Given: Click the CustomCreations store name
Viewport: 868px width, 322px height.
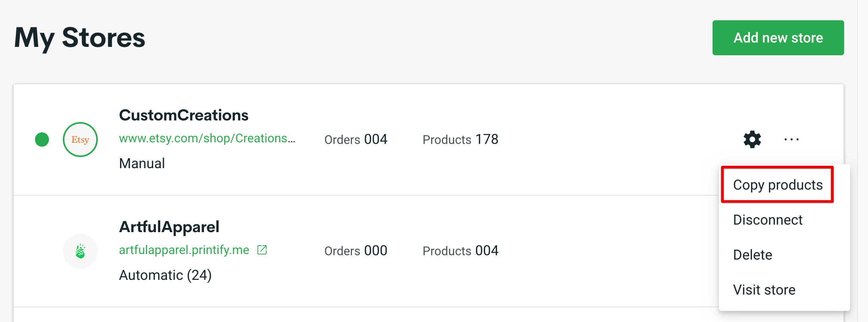Looking at the screenshot, I should [x=184, y=115].
